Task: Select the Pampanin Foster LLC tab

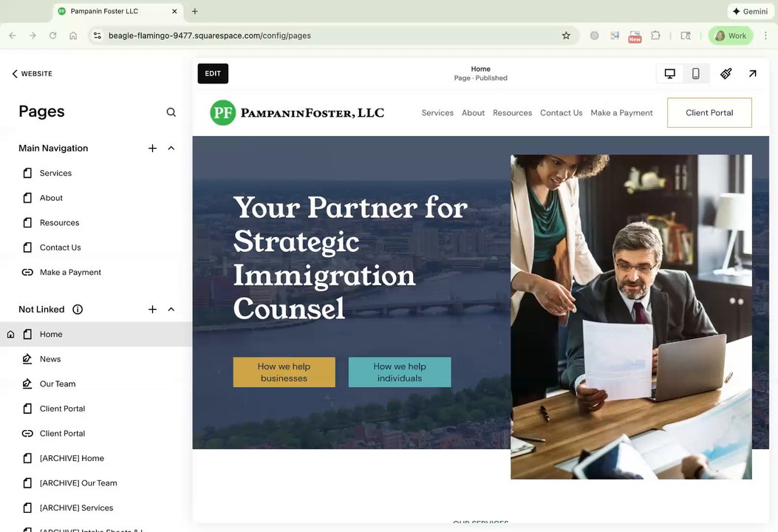Action: [x=117, y=11]
